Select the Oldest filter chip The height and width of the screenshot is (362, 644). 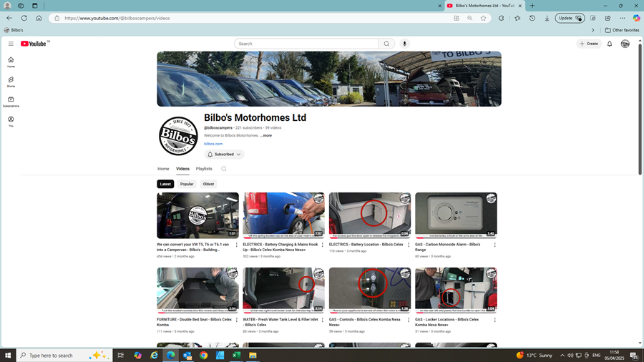tap(208, 184)
